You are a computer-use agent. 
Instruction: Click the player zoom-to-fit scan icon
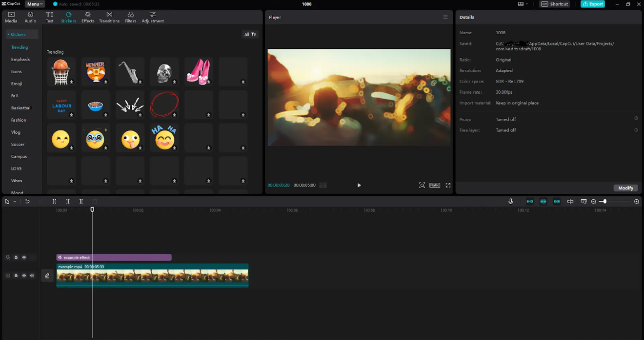pos(422,185)
